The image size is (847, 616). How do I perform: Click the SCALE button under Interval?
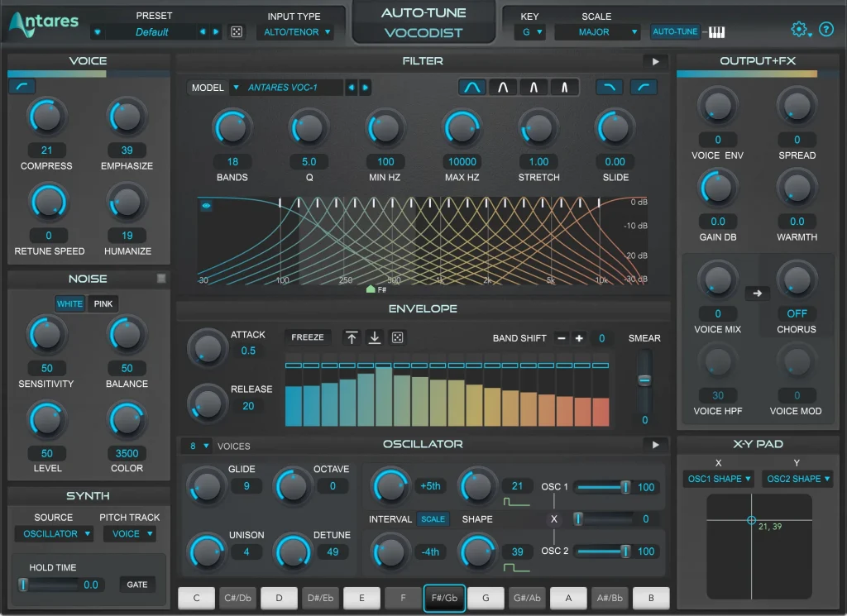click(433, 519)
